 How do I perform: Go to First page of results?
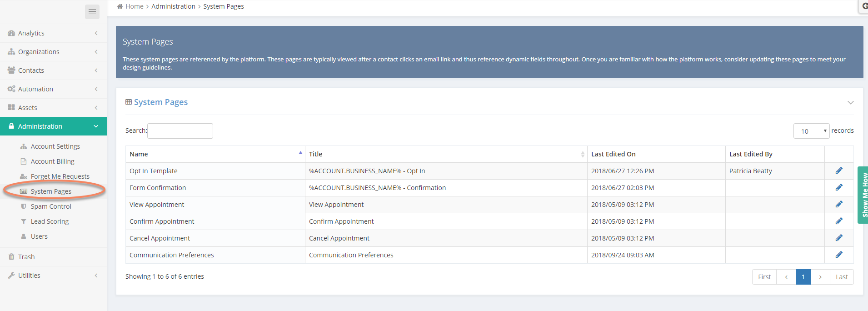click(764, 277)
